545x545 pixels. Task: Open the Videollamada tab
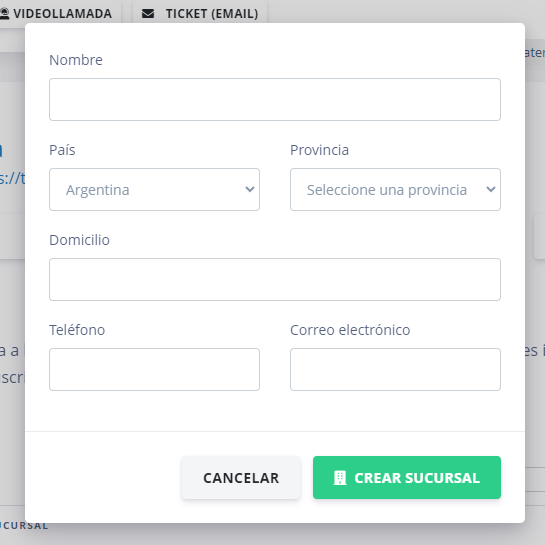58,12
